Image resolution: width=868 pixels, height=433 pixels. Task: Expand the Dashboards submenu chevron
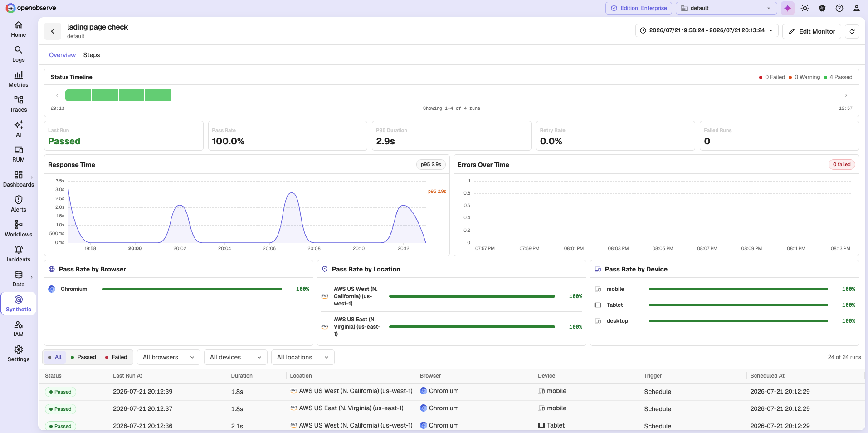[x=32, y=177]
